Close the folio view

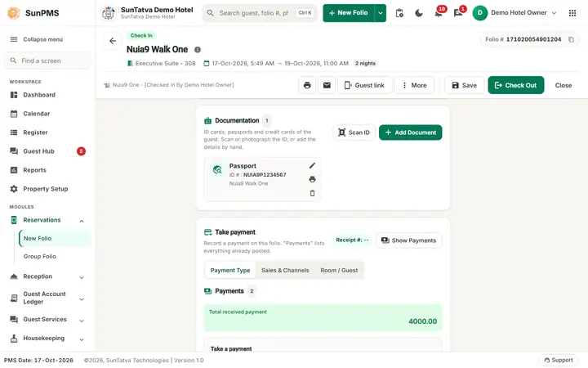click(x=563, y=85)
